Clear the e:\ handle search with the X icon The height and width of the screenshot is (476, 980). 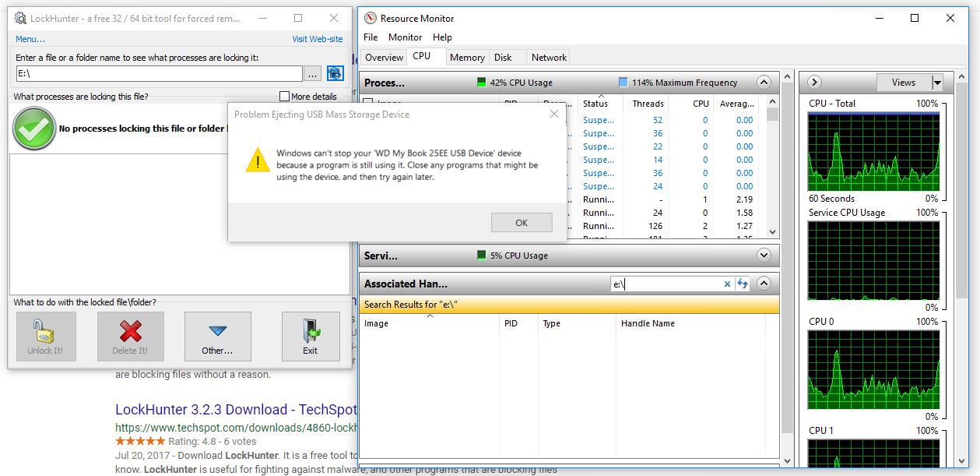(x=727, y=284)
